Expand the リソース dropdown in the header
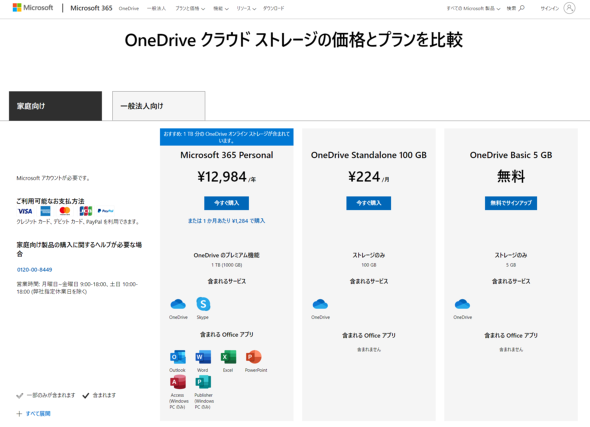The height and width of the screenshot is (427, 590). (246, 8)
